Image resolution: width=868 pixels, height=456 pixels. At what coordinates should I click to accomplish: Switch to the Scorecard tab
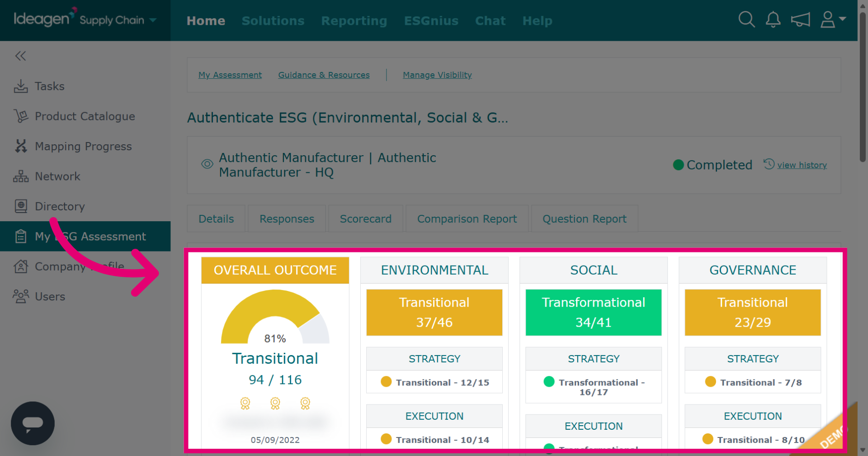coord(366,218)
